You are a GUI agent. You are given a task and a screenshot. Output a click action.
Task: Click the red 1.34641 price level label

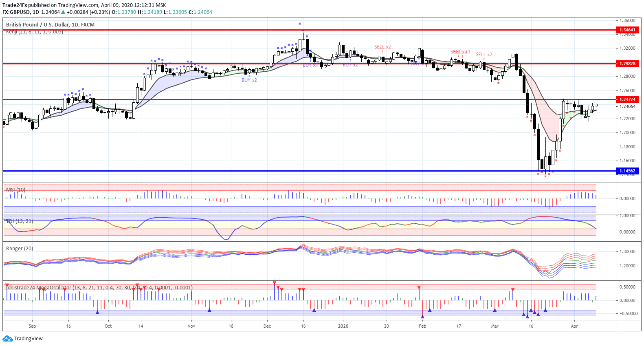[x=627, y=30]
